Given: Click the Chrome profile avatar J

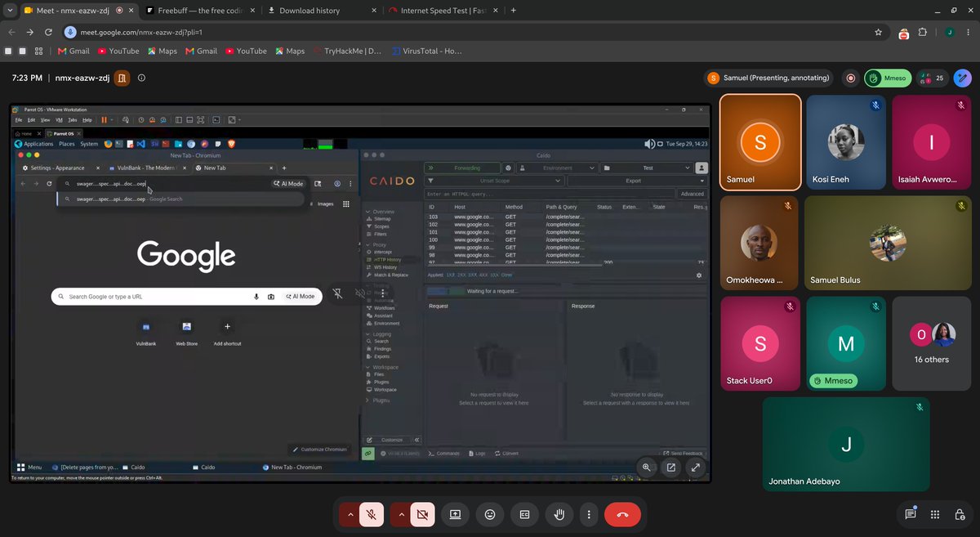Looking at the screenshot, I should click(x=949, y=32).
